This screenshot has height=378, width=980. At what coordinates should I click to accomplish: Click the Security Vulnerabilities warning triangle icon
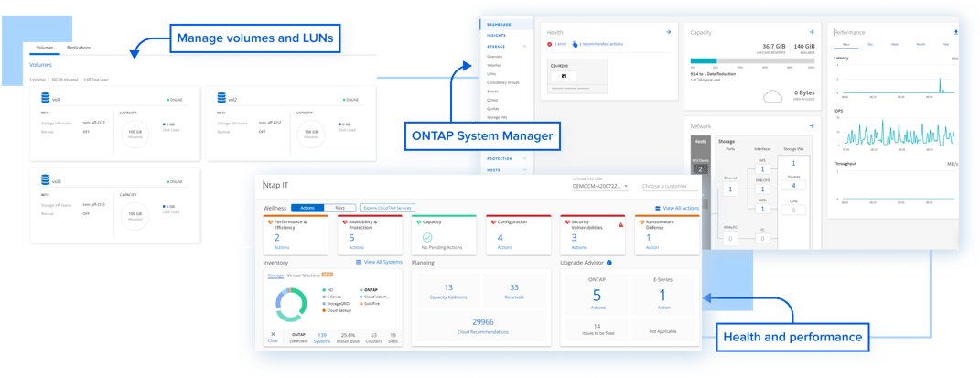click(619, 223)
